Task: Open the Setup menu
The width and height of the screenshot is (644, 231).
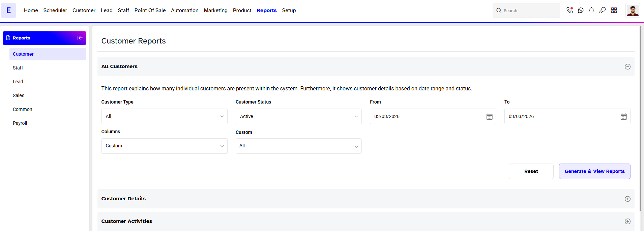Action: (289, 10)
